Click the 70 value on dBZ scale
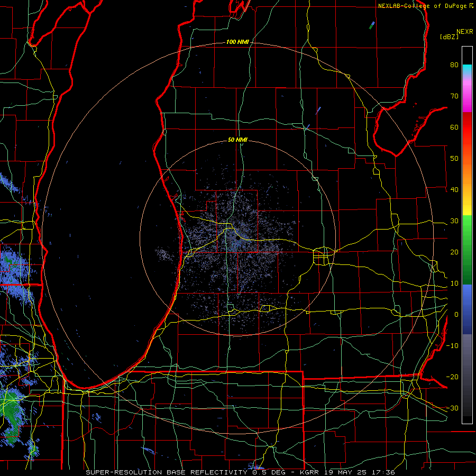 (454, 96)
